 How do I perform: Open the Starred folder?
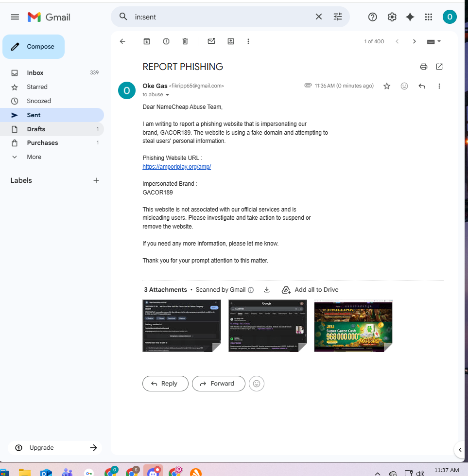click(x=52, y=87)
